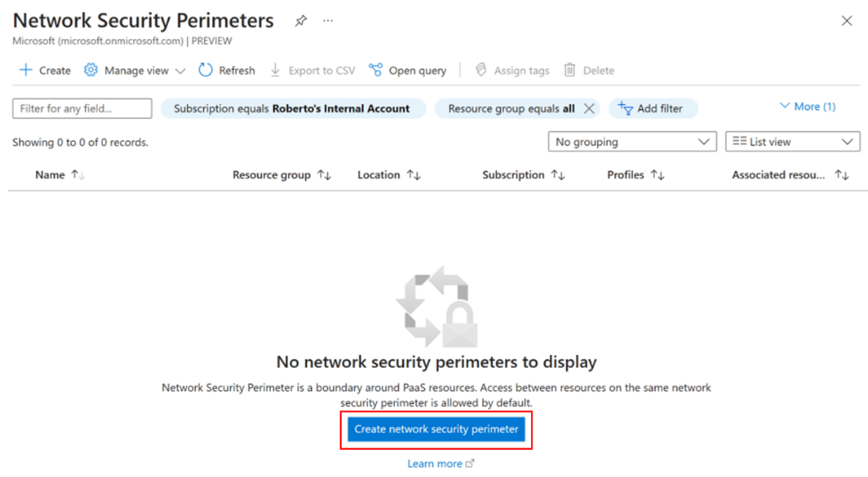Click the Assign tags icon

tap(481, 70)
